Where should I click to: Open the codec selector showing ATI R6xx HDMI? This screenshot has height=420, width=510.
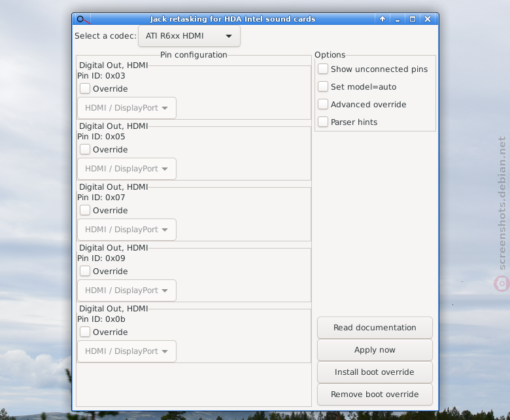pyautogui.click(x=190, y=36)
